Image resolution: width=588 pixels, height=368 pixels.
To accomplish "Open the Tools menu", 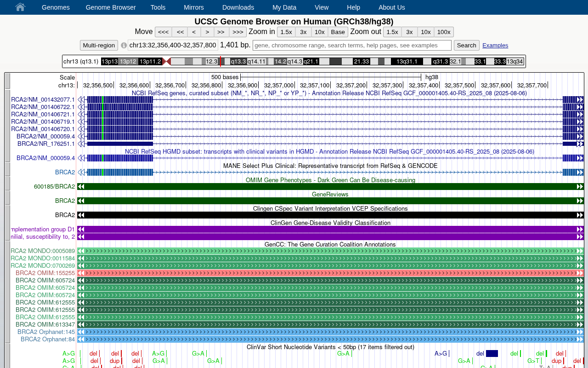I will (x=158, y=7).
